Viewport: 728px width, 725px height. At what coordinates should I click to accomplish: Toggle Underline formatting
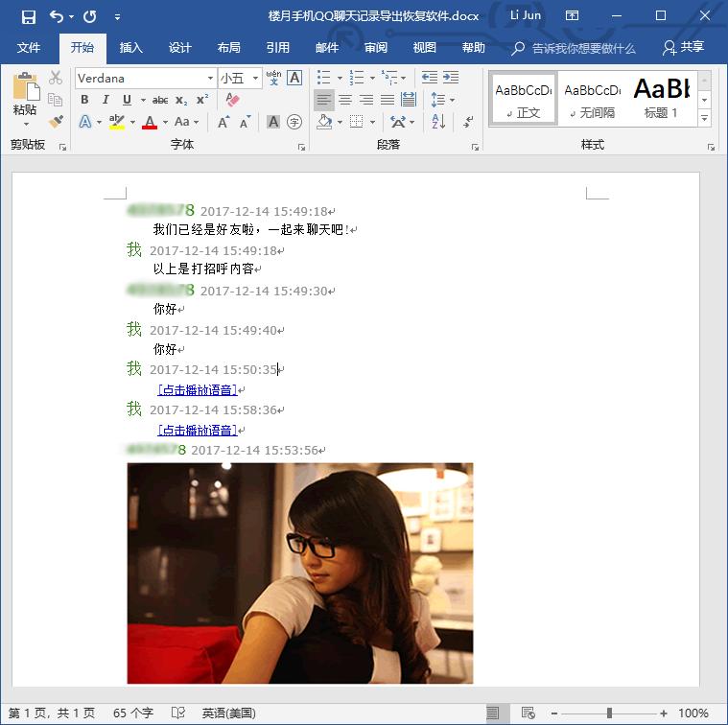[127, 100]
